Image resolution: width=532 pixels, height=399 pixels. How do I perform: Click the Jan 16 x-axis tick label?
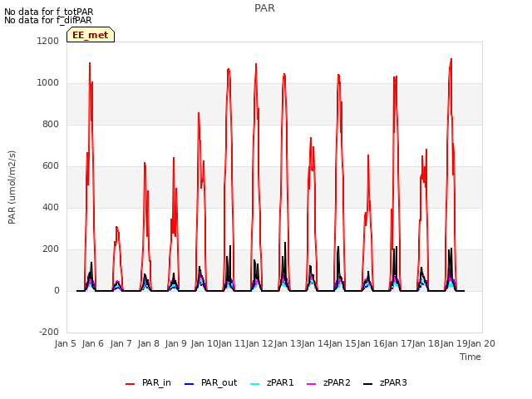(371, 343)
